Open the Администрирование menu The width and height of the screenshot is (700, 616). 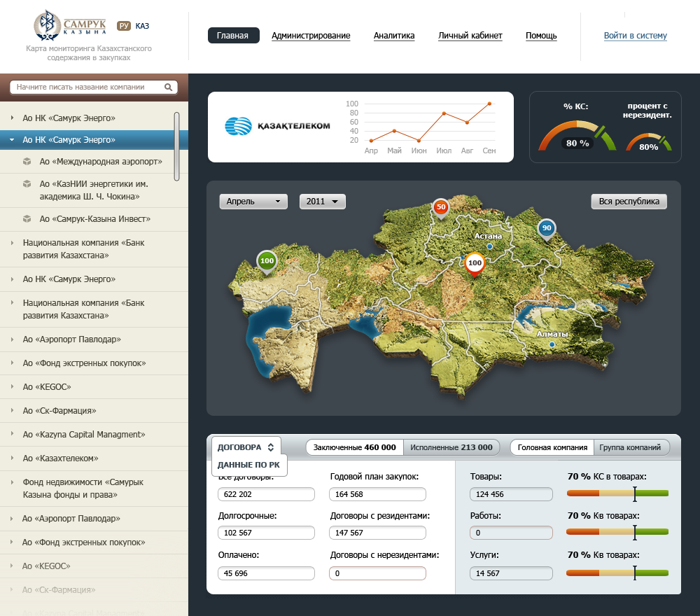coord(311,36)
